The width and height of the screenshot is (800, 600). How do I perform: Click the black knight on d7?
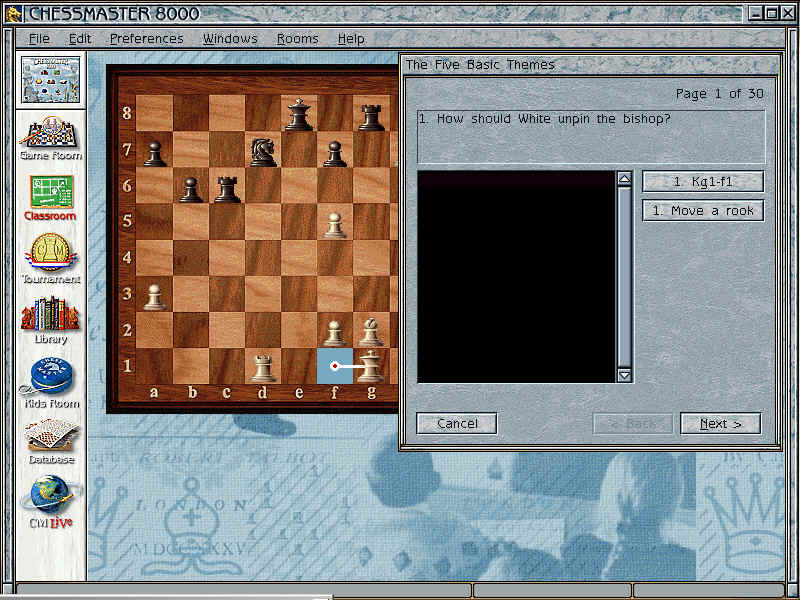click(263, 151)
